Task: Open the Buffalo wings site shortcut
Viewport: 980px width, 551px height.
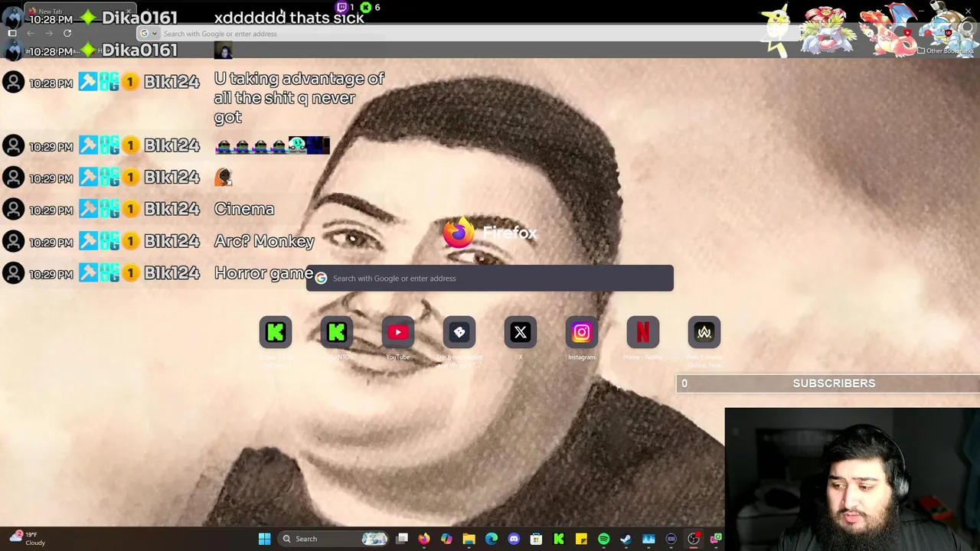Action: tap(459, 332)
